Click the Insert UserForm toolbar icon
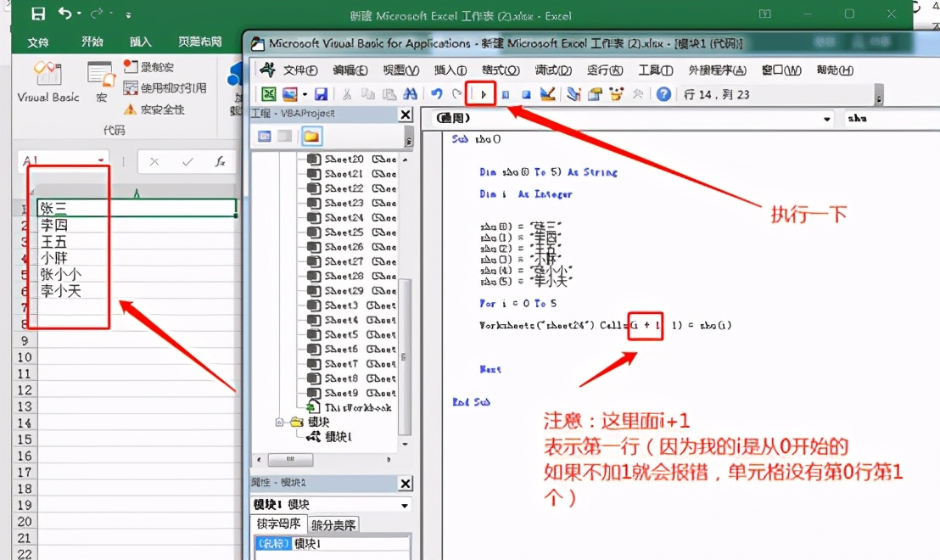 pyautogui.click(x=290, y=94)
